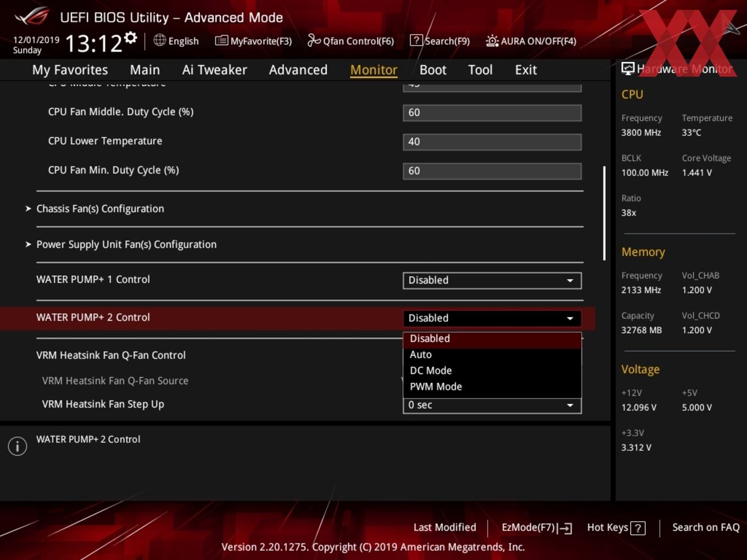Collapse WATER PUMP+ 2 Control dropdown
Image resolution: width=747 pixels, height=560 pixels.
coord(492,318)
